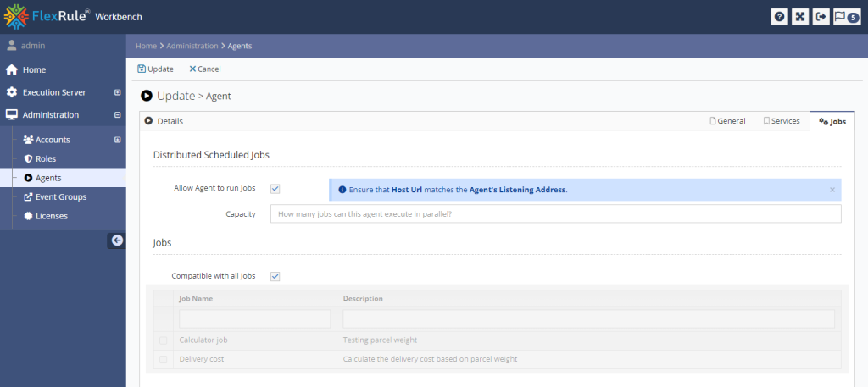Image resolution: width=868 pixels, height=387 pixels.
Task: Click the Agents breadcrumb
Action: 240,46
